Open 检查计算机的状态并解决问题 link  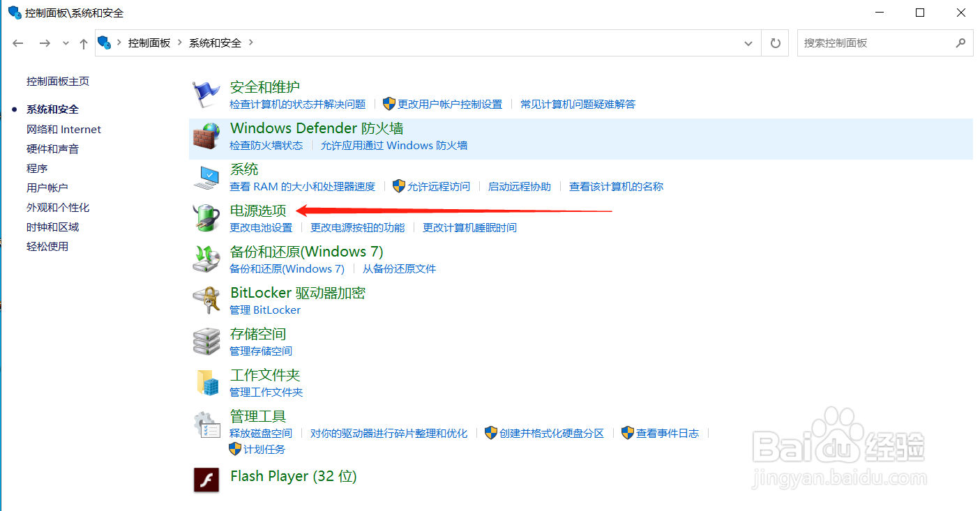click(298, 105)
